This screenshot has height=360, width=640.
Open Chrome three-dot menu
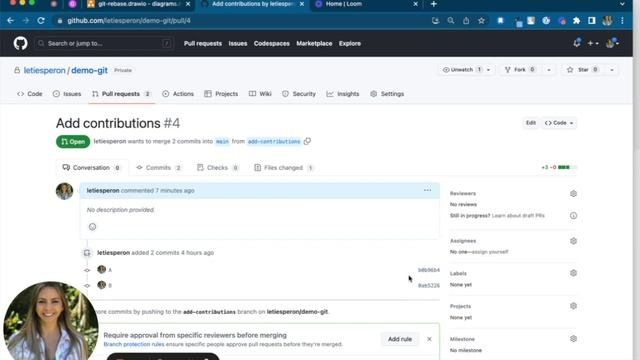(622, 20)
